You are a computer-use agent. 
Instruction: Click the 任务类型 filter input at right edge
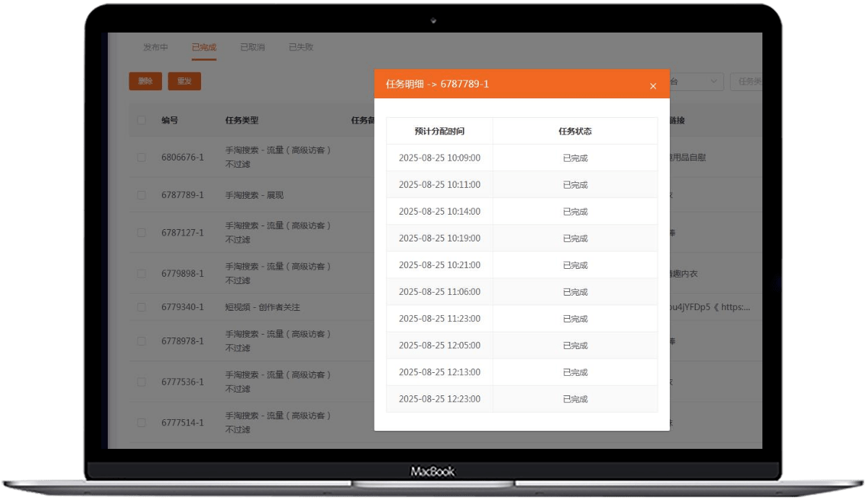(746, 82)
